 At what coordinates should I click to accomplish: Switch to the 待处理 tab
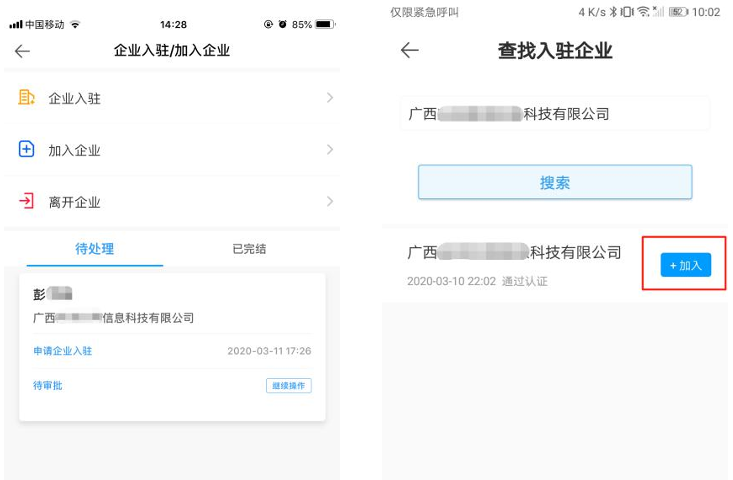click(x=95, y=249)
